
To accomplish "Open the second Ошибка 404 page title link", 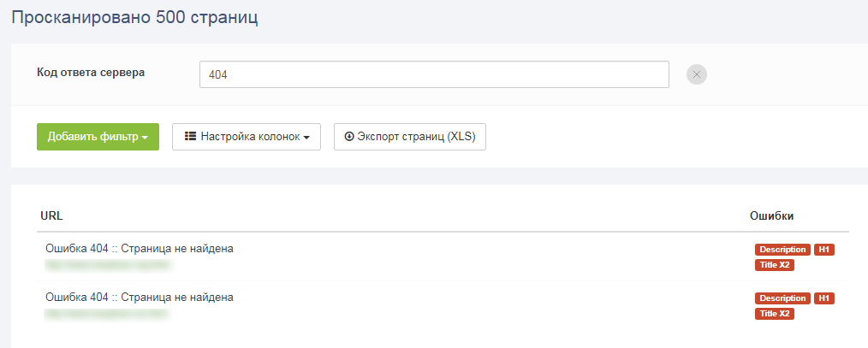I will [x=139, y=298].
